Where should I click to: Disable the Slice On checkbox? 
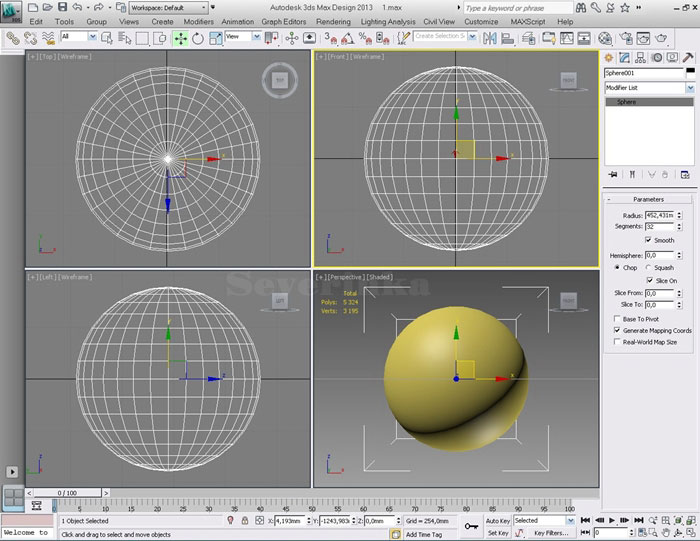pyautogui.click(x=649, y=281)
